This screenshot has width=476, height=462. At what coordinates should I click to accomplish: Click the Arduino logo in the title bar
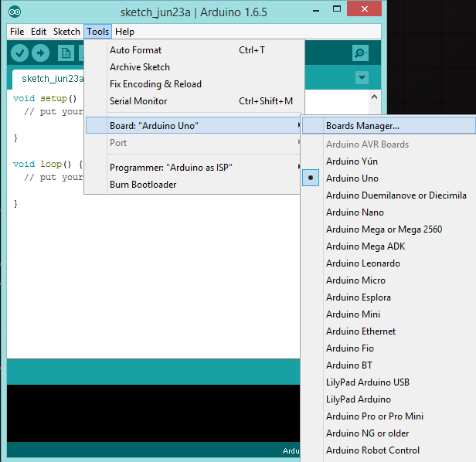tap(15, 12)
